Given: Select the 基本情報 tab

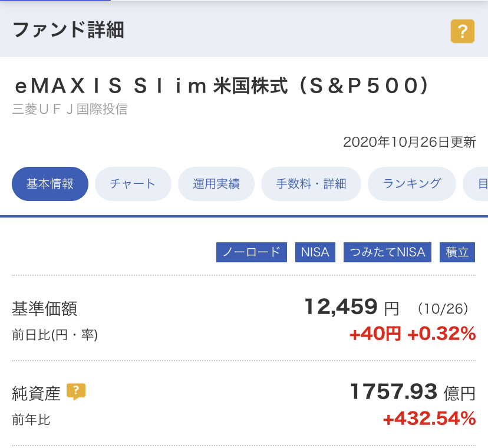Looking at the screenshot, I should point(50,184).
